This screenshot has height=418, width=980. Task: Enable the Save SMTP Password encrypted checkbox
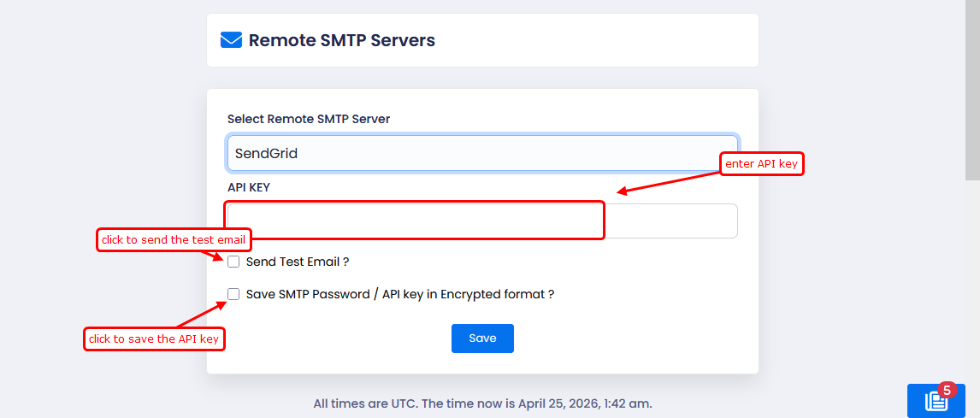(x=233, y=294)
